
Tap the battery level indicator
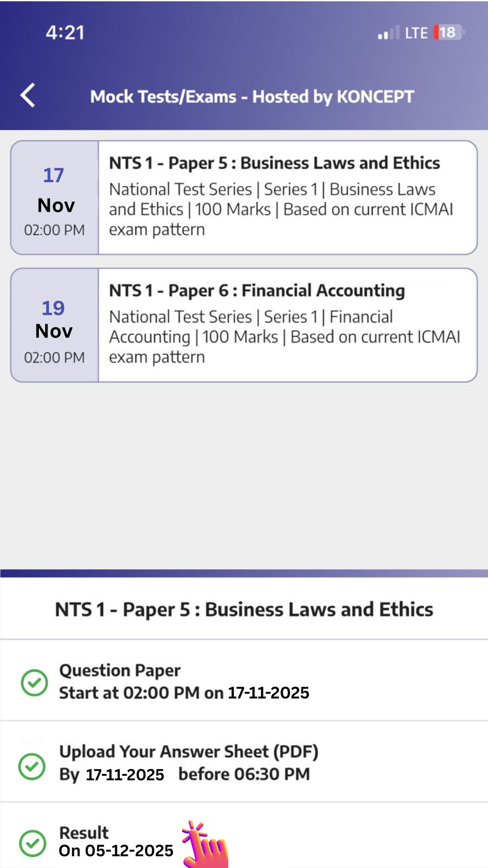(448, 33)
